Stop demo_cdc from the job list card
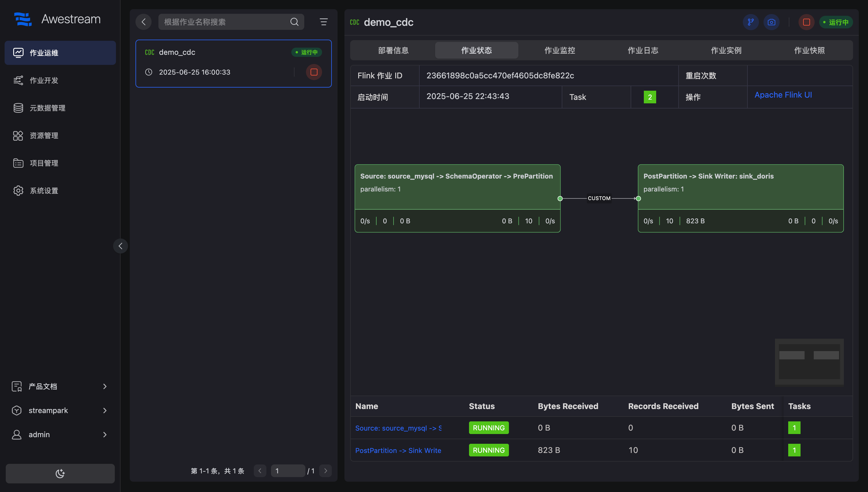Image resolution: width=868 pixels, height=492 pixels. click(x=313, y=72)
